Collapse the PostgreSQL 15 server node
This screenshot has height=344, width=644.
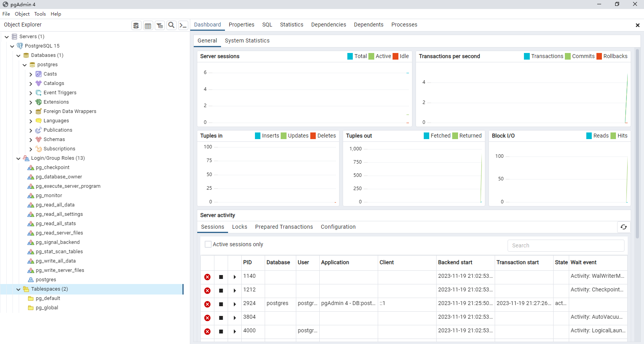coord(12,46)
